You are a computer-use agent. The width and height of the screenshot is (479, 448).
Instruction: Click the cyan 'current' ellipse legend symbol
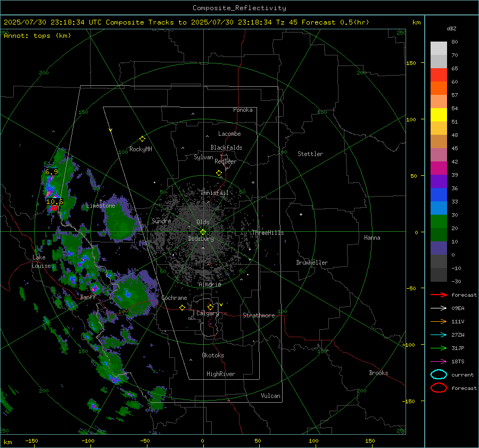point(439,374)
